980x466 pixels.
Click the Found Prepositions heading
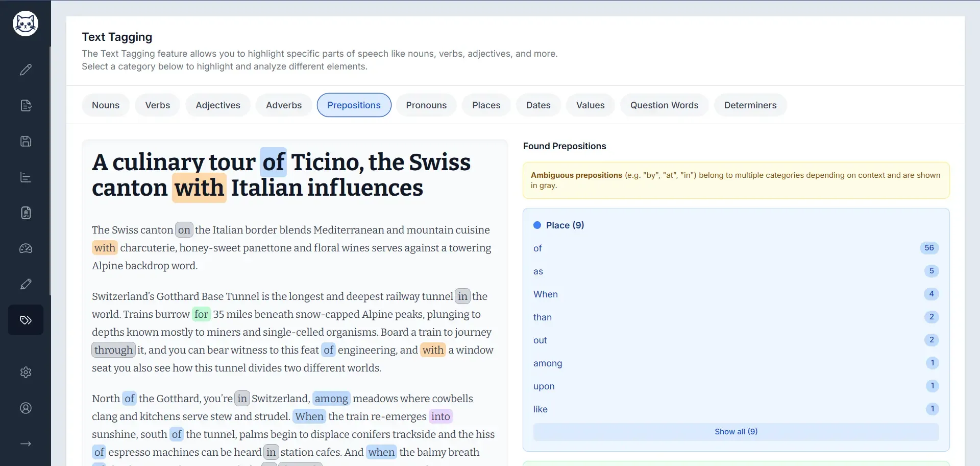pyautogui.click(x=565, y=146)
